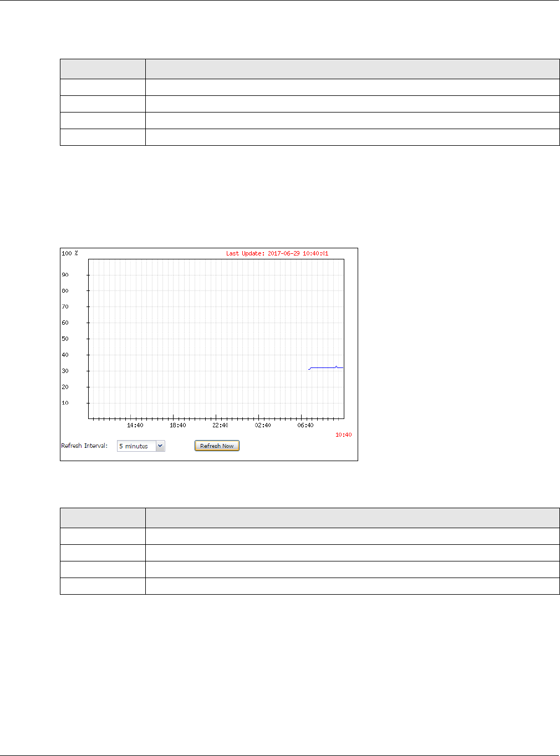Click the 30 percent axis label
This screenshot has height=756, width=560.
click(65, 371)
